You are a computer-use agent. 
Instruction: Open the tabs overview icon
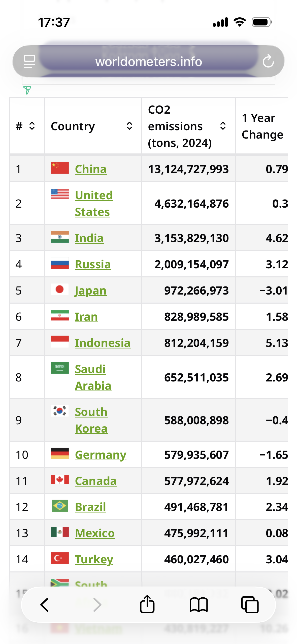[x=250, y=605]
